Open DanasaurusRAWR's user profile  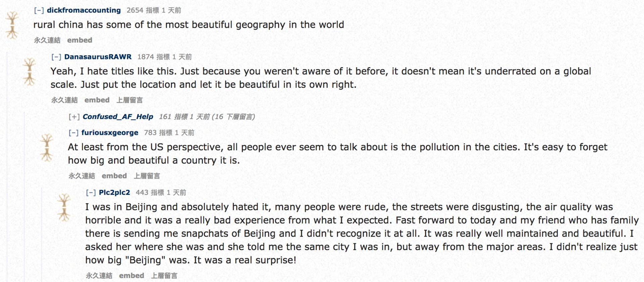(98, 57)
